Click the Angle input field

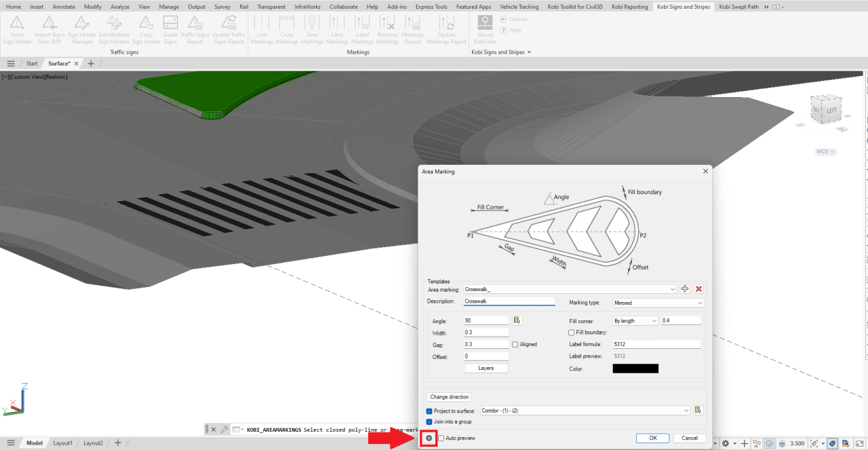pos(486,320)
